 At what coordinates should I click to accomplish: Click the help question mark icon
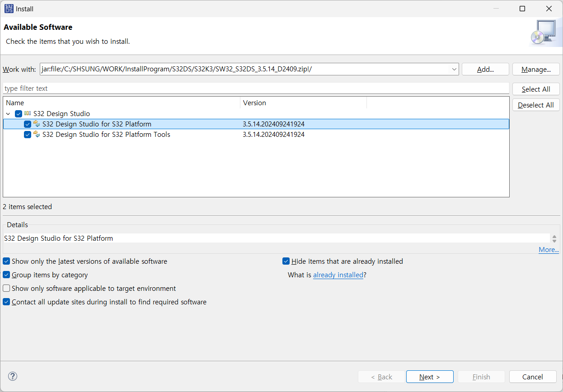tap(13, 376)
